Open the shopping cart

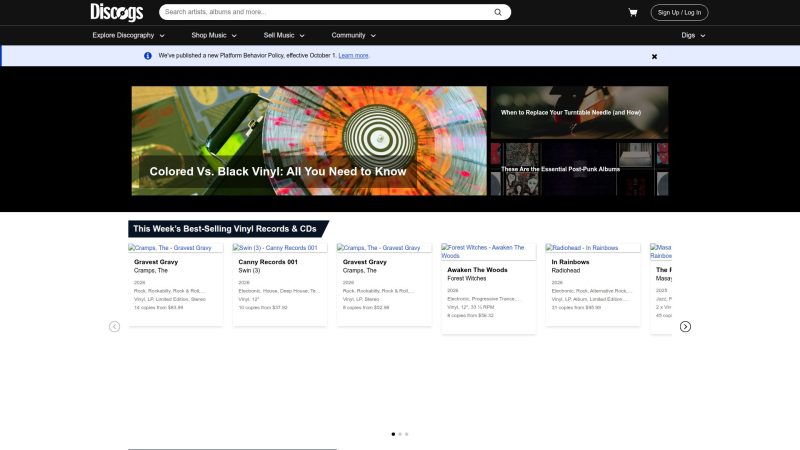coord(633,12)
